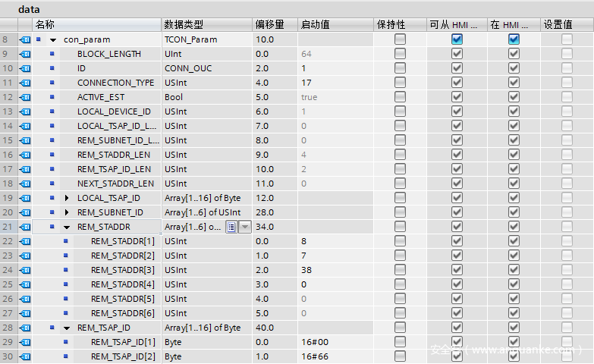Open the data type list icon for REM_STADDR
The width and height of the screenshot is (594, 364).
click(x=231, y=227)
